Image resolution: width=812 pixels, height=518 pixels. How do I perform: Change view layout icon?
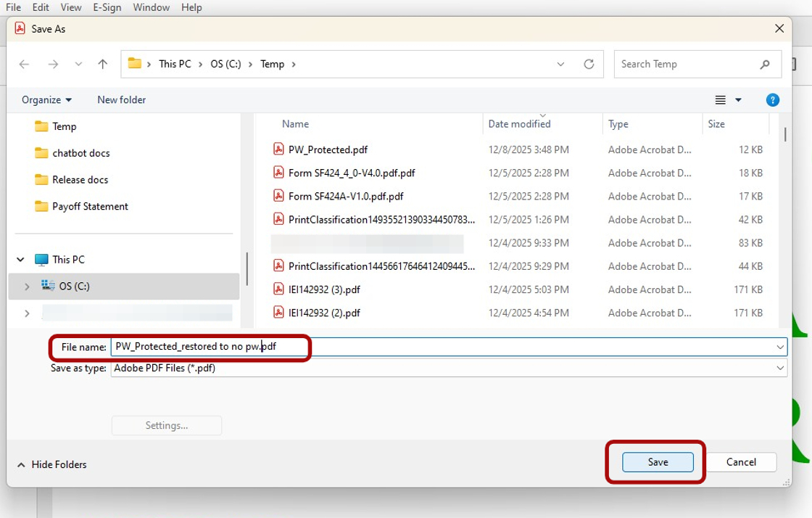click(721, 100)
